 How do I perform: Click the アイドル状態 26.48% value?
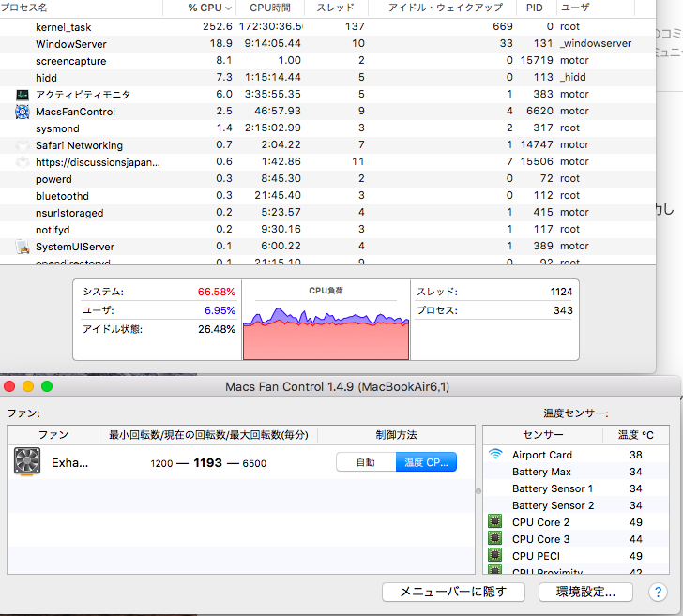pyautogui.click(x=216, y=329)
